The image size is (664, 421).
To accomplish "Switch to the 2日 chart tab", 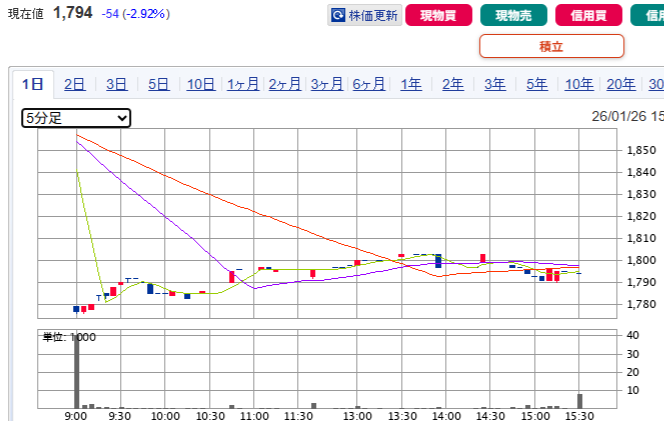I will pos(75,85).
